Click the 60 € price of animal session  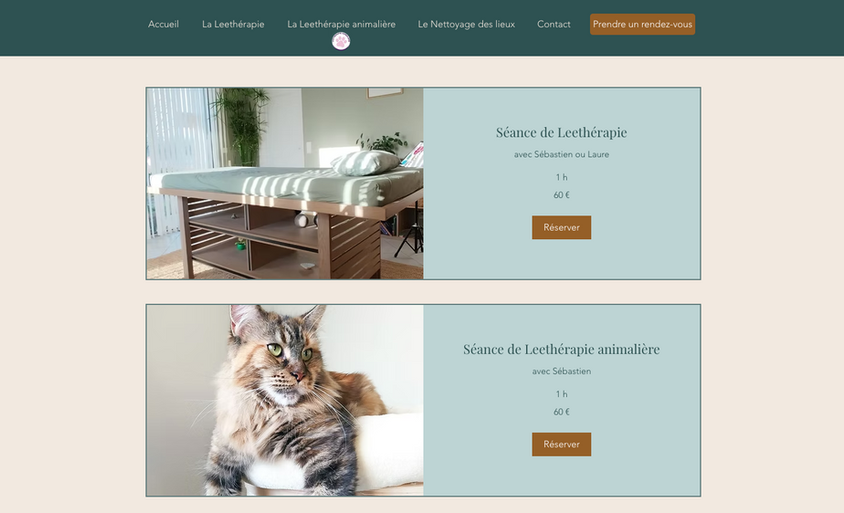coord(561,412)
